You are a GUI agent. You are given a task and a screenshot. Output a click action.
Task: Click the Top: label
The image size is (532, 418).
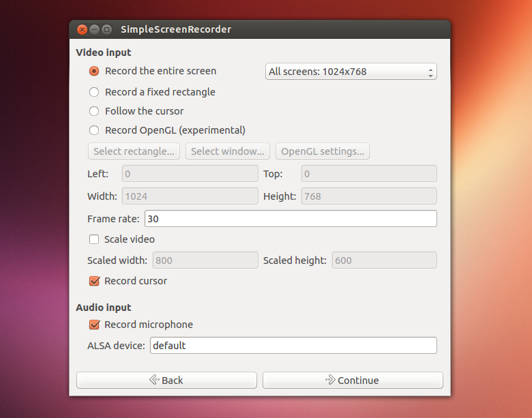point(273,174)
